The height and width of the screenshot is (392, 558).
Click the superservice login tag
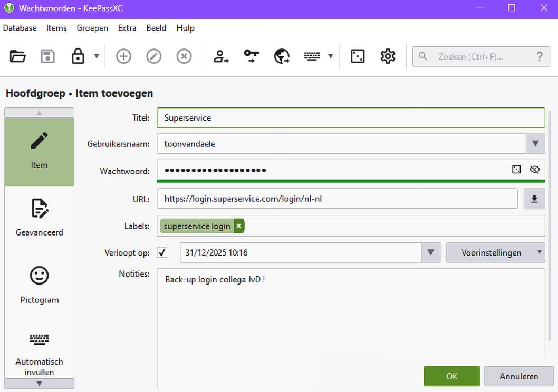click(197, 226)
